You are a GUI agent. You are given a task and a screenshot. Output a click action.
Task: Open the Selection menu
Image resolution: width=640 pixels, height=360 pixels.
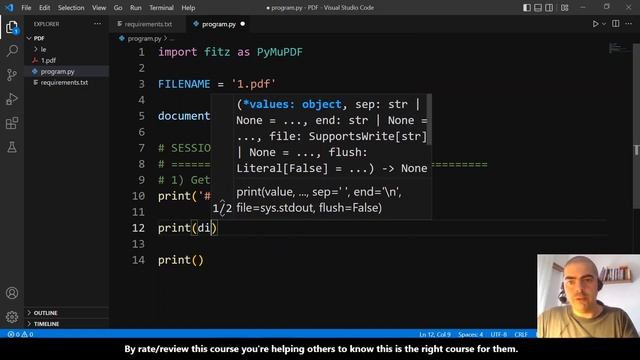(71, 8)
